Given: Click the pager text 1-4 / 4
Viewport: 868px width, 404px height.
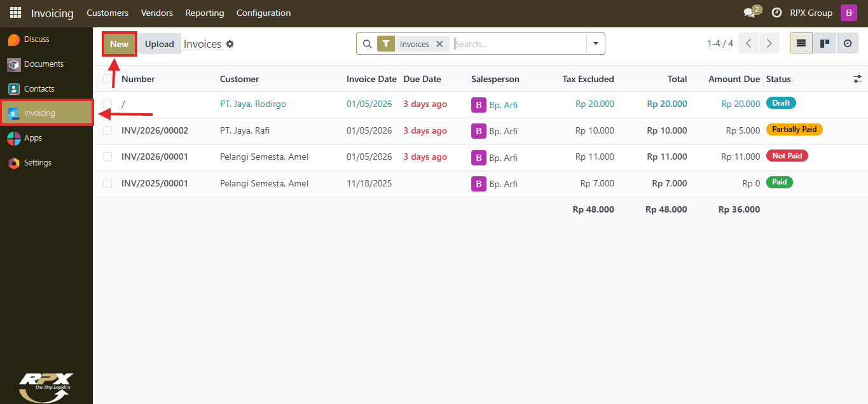Looking at the screenshot, I should pos(720,43).
